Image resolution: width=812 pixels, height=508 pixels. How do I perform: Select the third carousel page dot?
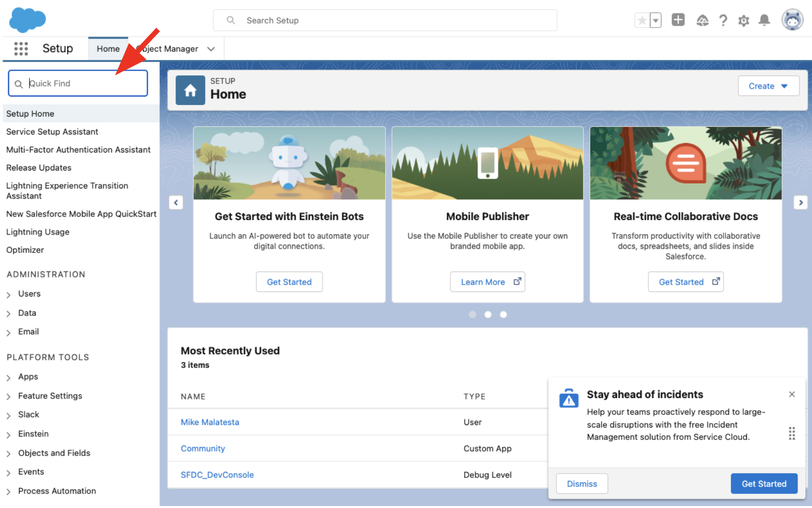pyautogui.click(x=503, y=314)
